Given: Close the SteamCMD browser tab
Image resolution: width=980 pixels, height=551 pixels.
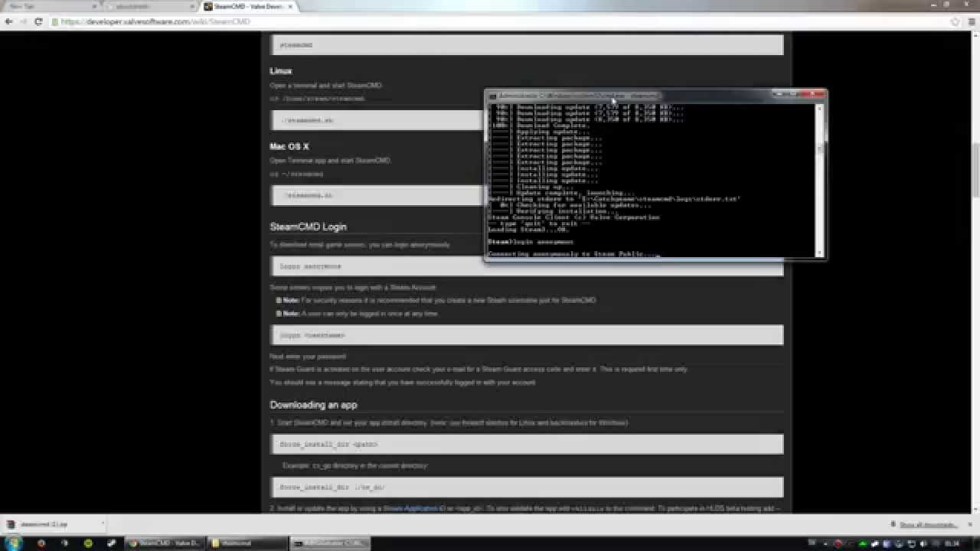Looking at the screenshot, I should point(289,6).
